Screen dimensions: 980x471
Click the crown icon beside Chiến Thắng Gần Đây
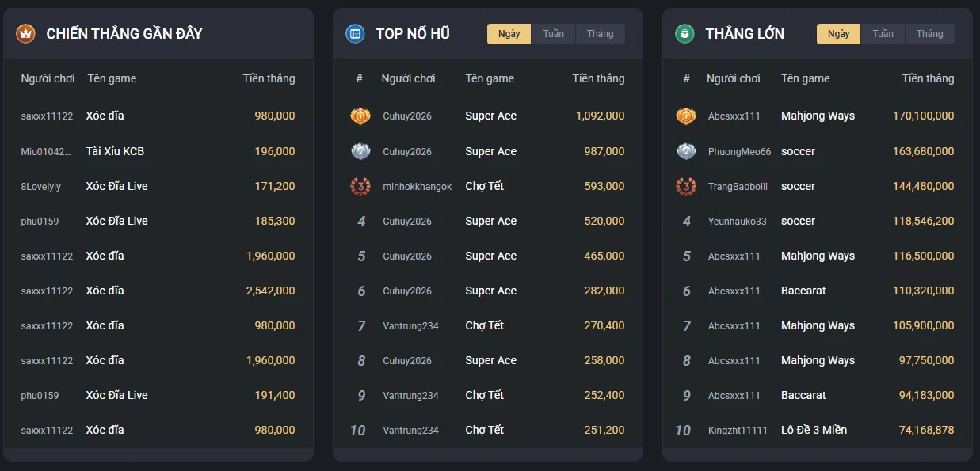[x=25, y=34]
